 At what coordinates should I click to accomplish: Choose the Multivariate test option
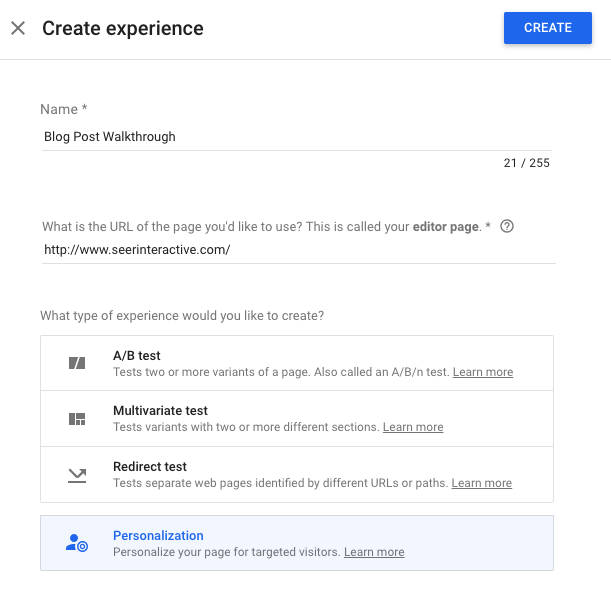(x=160, y=411)
